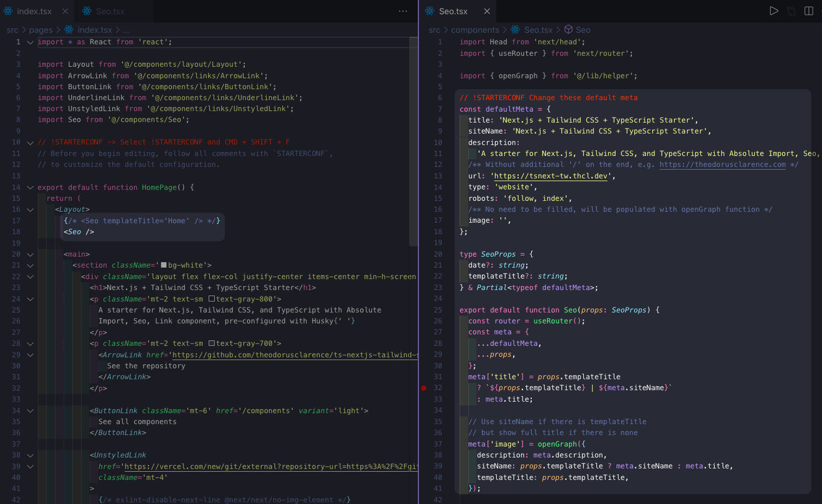The height and width of the screenshot is (504, 822).
Task: Collapse the HomePage function fold arrow
Action: click(x=30, y=188)
